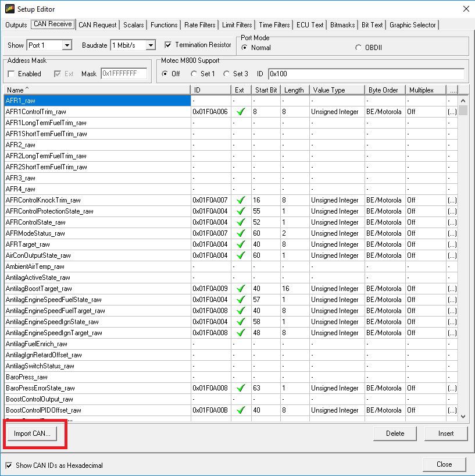Click Ext checkmark for AntilagEngineSpeedIgnState_raw
The width and height of the screenshot is (475, 476).
pyautogui.click(x=241, y=322)
